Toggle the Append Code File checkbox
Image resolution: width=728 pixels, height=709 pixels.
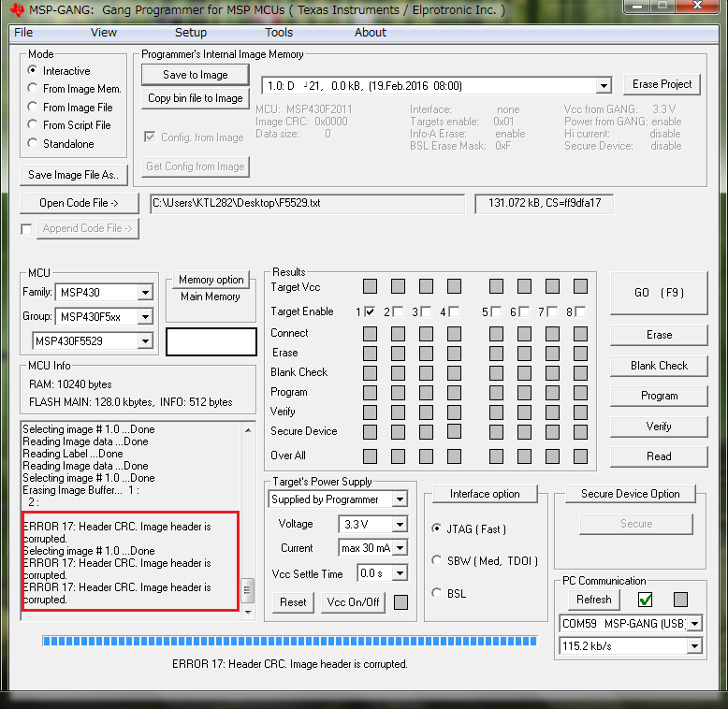(26, 229)
